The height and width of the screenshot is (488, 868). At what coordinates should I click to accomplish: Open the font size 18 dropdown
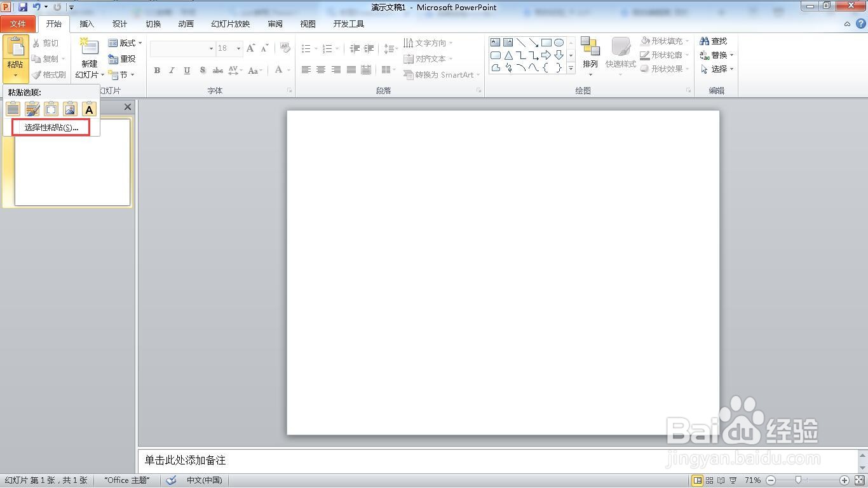tap(238, 48)
